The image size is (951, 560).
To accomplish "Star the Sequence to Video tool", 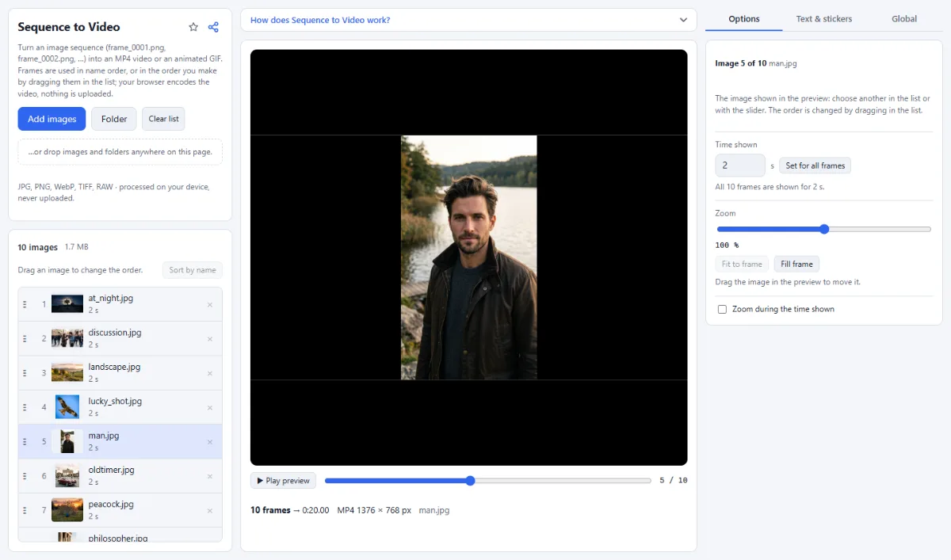I will (x=193, y=27).
